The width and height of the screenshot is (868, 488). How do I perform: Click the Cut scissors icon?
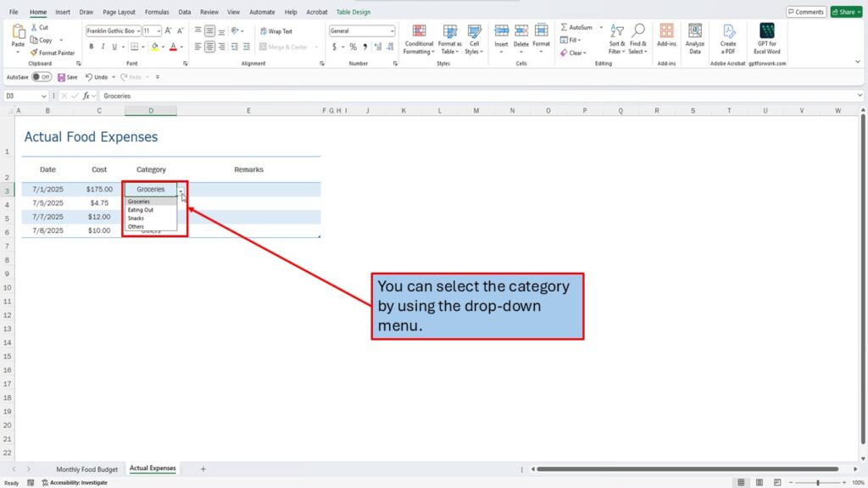[x=34, y=27]
